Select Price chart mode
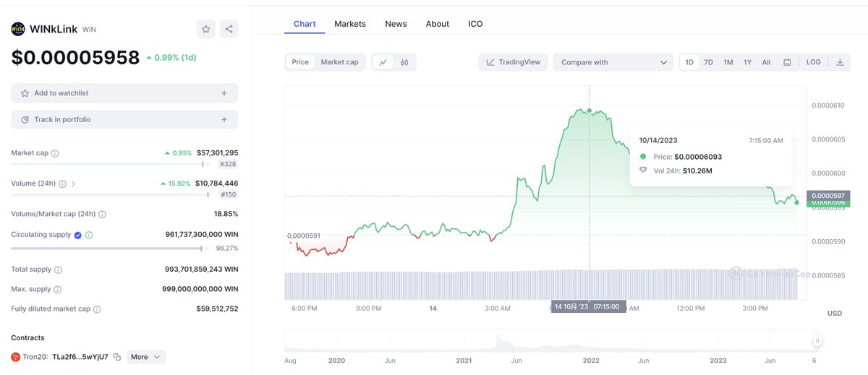 click(x=300, y=62)
